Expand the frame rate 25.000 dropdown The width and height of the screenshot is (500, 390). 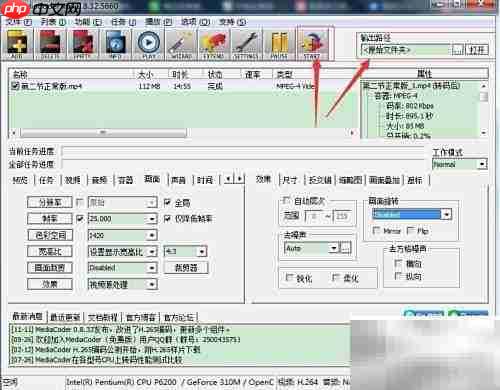(x=152, y=219)
